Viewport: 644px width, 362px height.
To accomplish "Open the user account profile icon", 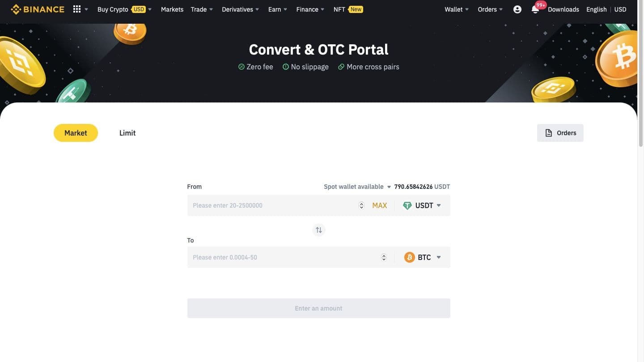I will point(517,9).
